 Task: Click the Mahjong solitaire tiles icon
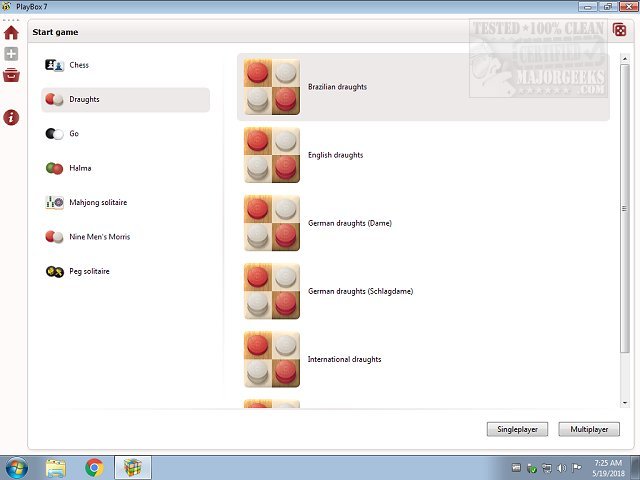54,202
